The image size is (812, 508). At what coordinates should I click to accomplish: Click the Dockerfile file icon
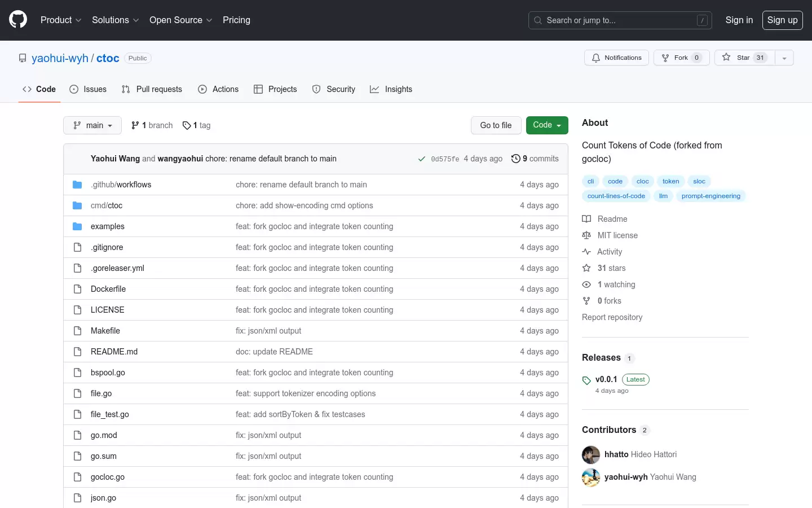77,289
